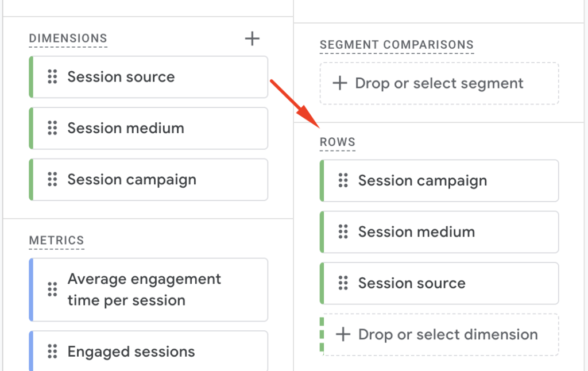Click plus icon in row dimension drop zone
The image size is (588, 371).
[343, 334]
